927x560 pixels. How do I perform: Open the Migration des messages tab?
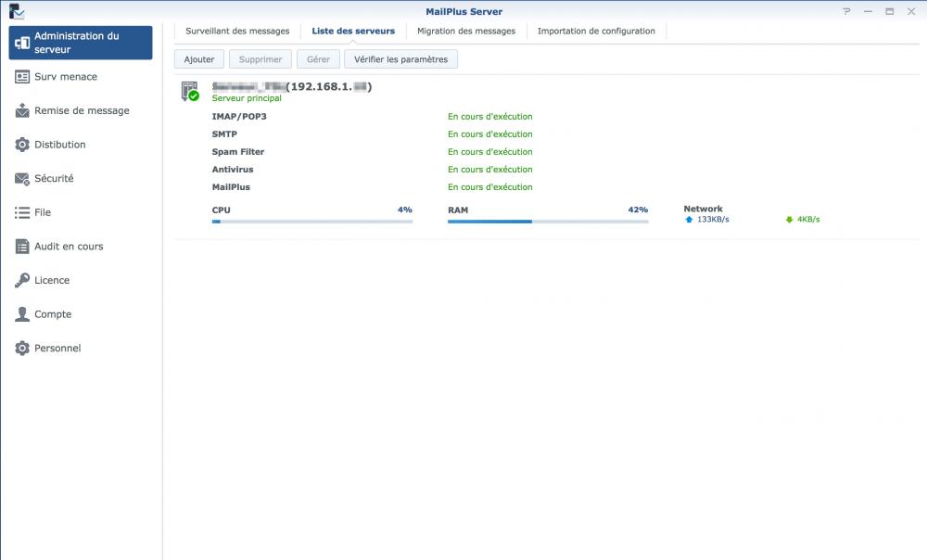pyautogui.click(x=466, y=31)
